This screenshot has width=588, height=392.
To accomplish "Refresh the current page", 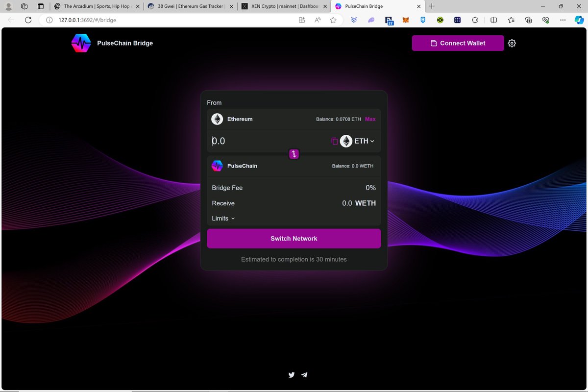I will pos(28,20).
